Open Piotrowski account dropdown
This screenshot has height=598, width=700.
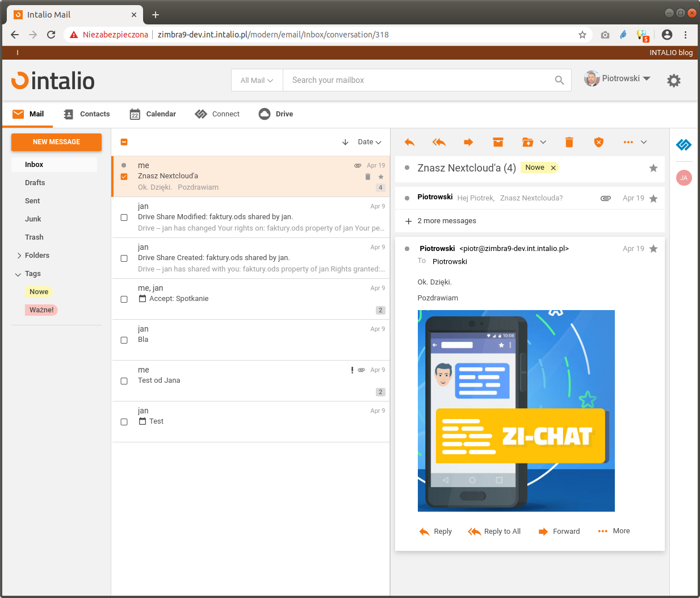click(617, 78)
